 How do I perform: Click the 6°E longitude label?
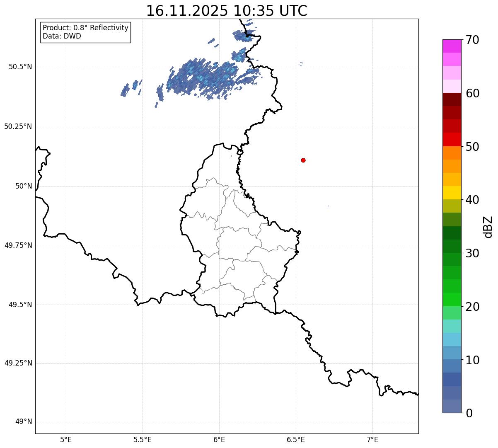(x=219, y=439)
